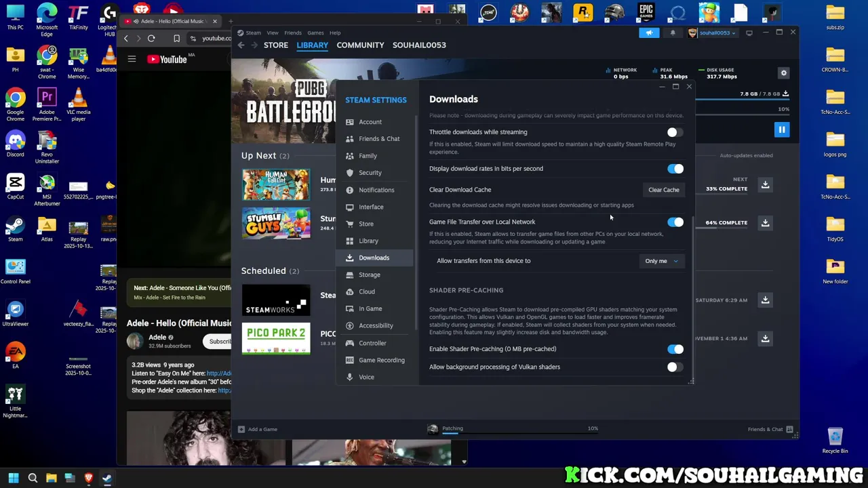Image resolution: width=868 pixels, height=488 pixels.
Task: Open File Explorer from taskbar
Action: click(51, 479)
